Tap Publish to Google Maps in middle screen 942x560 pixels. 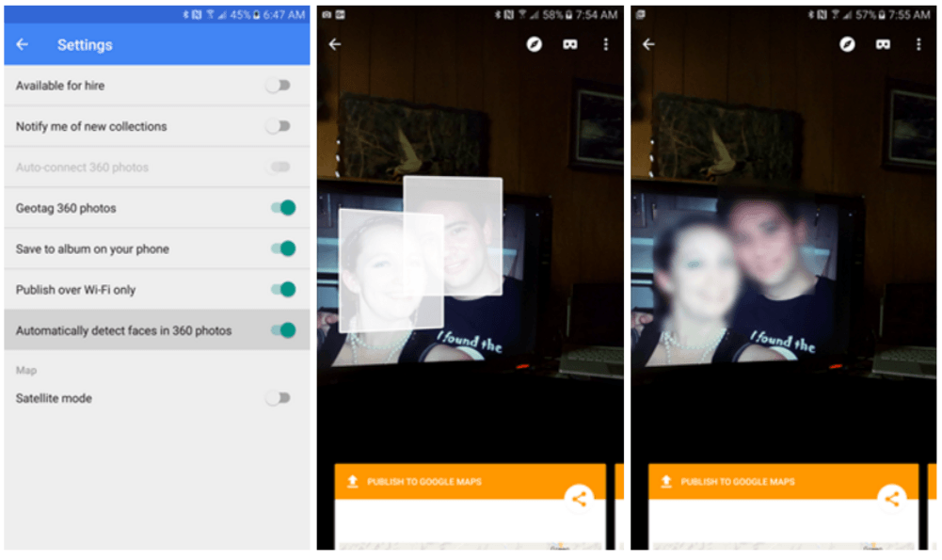[x=423, y=482]
